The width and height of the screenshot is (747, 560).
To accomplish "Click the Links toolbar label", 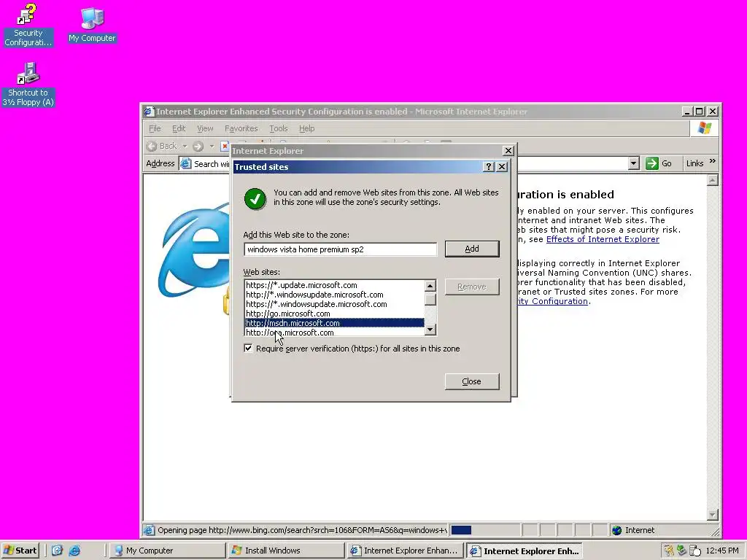I will tap(694, 163).
